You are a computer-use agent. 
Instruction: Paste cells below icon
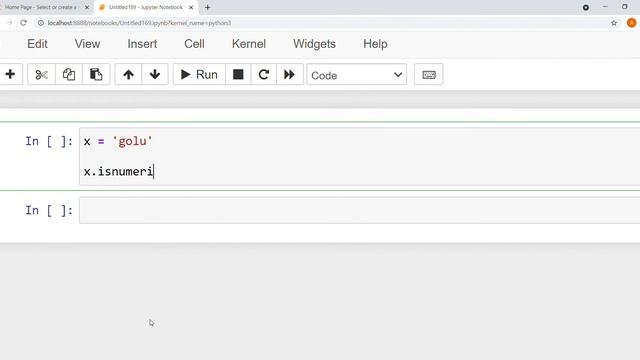[96, 74]
